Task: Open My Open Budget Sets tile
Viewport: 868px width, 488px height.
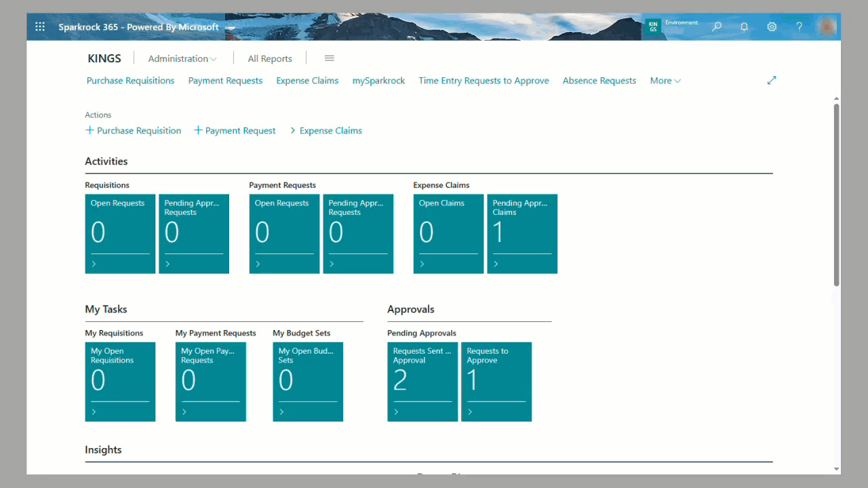Action: click(x=308, y=382)
